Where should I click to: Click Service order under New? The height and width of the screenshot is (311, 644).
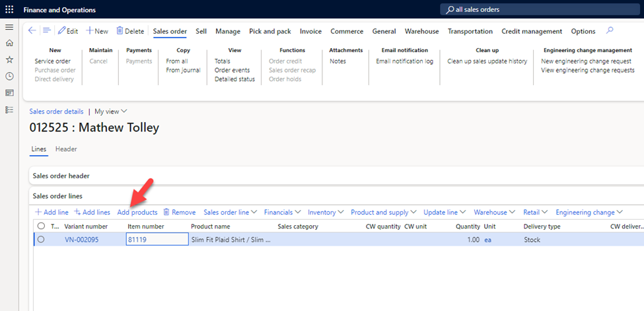[53, 61]
